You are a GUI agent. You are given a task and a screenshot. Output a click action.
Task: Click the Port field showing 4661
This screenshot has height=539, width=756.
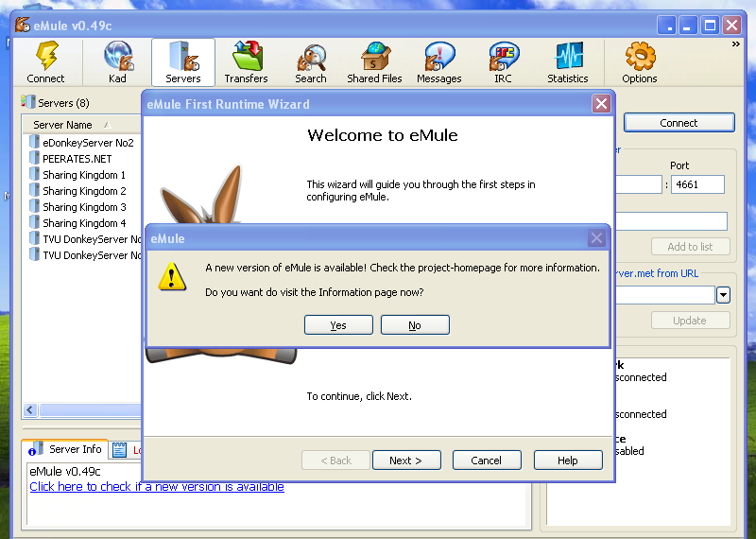coord(697,184)
